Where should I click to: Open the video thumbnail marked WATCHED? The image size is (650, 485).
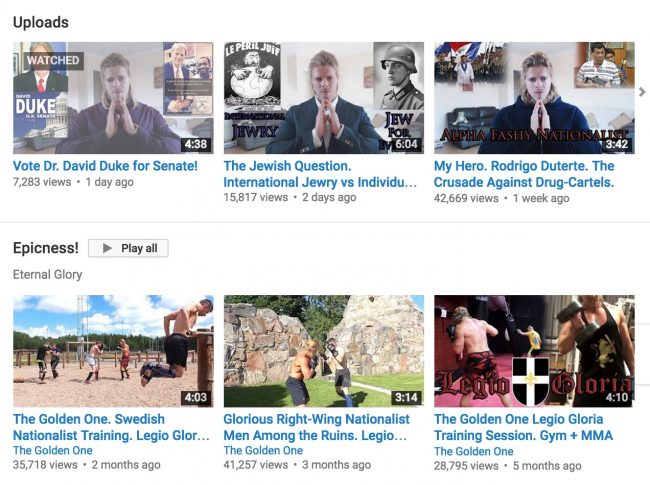pyautogui.click(x=113, y=97)
